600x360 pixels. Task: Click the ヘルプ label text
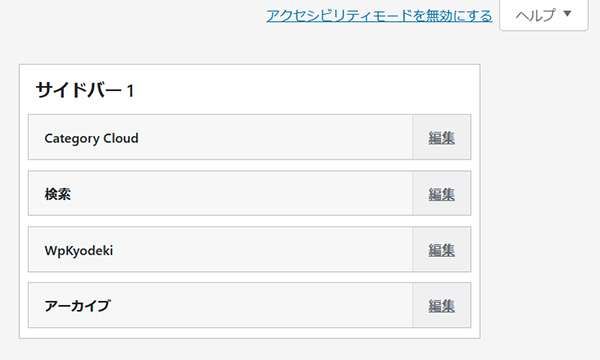[x=535, y=15]
